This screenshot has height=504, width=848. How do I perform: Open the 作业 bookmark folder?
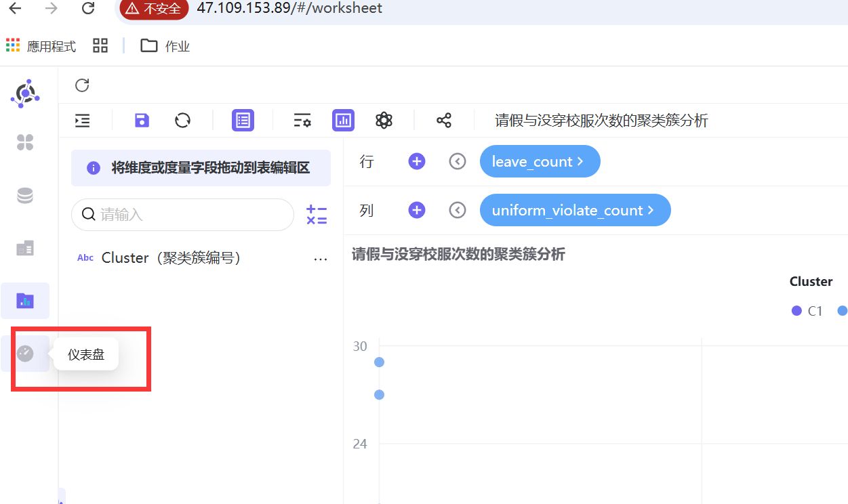165,46
